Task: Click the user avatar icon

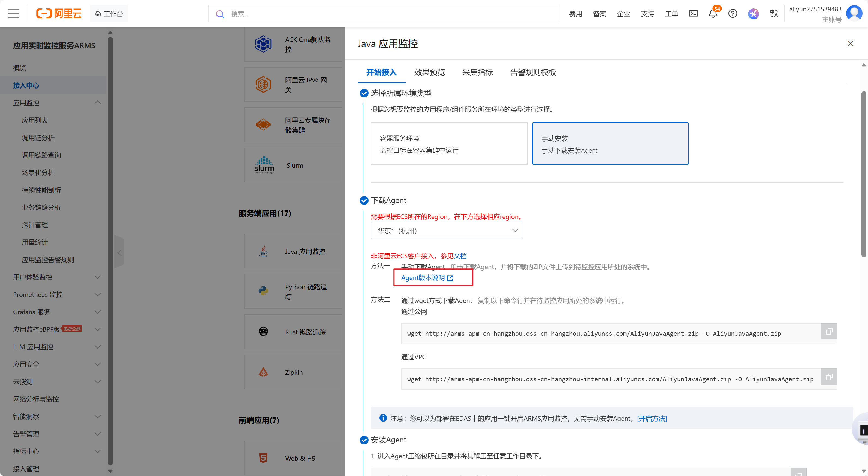Action: (x=854, y=13)
